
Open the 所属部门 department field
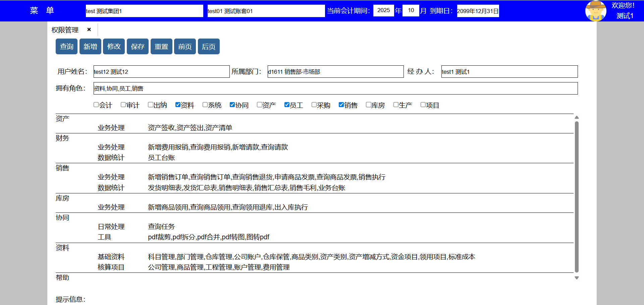(x=335, y=72)
